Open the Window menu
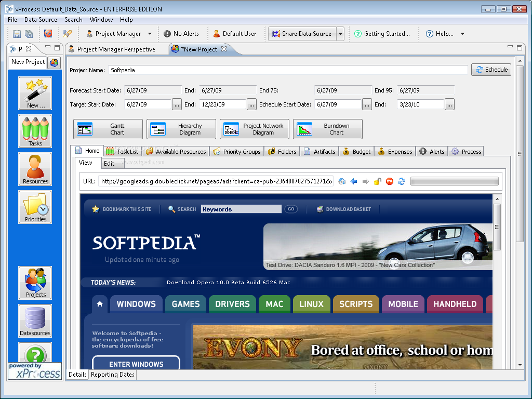Image resolution: width=532 pixels, height=399 pixels. coord(101,20)
